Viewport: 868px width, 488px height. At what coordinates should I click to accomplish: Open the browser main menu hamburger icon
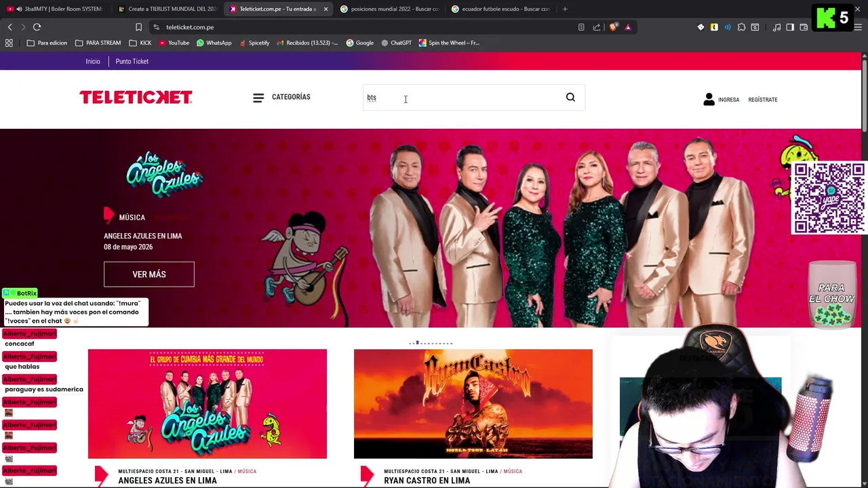point(858,27)
